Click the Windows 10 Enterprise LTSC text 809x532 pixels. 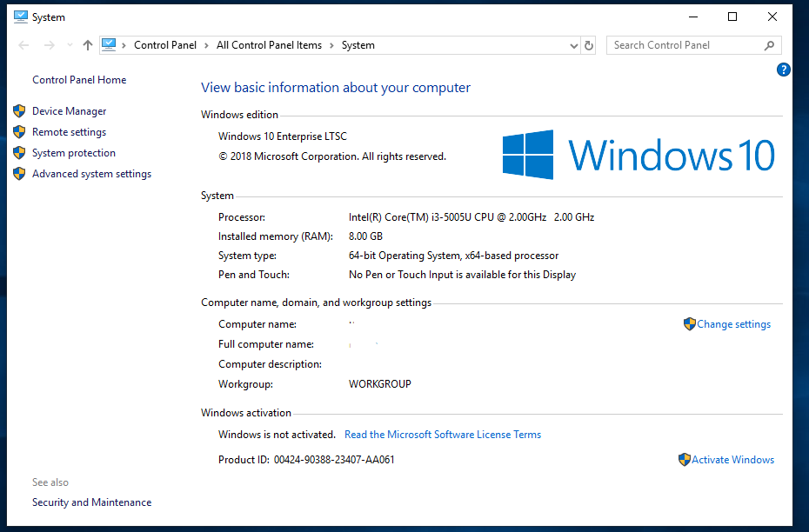pyautogui.click(x=283, y=136)
